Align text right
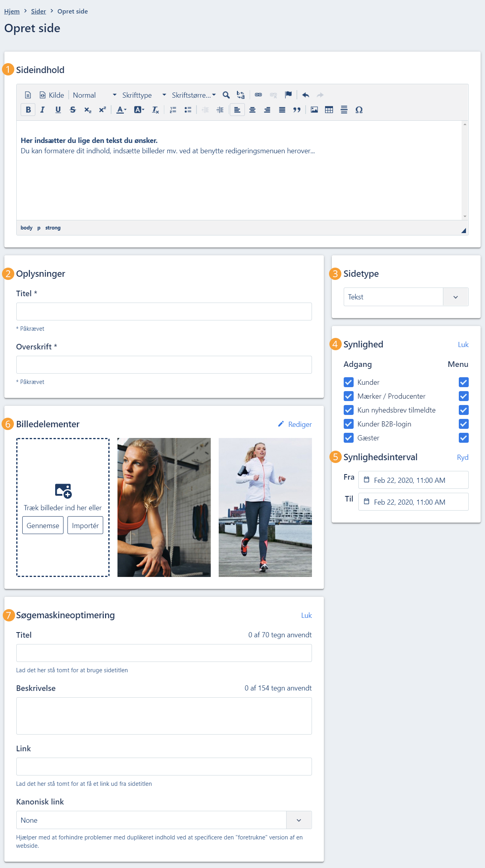The width and height of the screenshot is (485, 868). pos(267,110)
